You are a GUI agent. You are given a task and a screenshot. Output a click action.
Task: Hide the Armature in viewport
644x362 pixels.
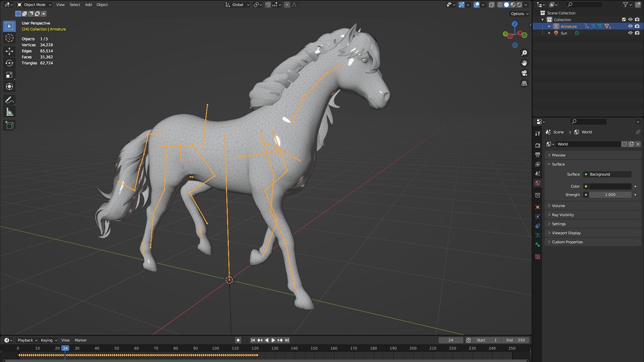(x=630, y=26)
